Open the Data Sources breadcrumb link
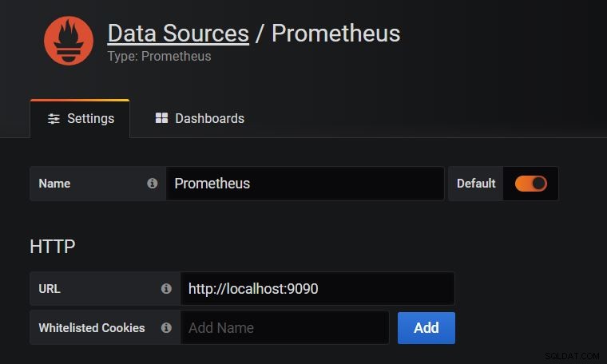This screenshot has width=607, height=364. (178, 34)
